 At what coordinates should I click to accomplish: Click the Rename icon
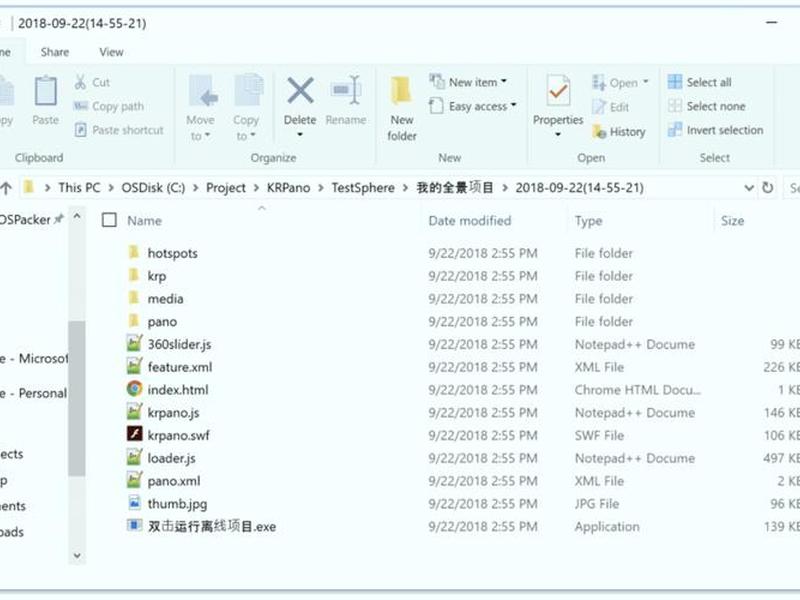(x=346, y=91)
